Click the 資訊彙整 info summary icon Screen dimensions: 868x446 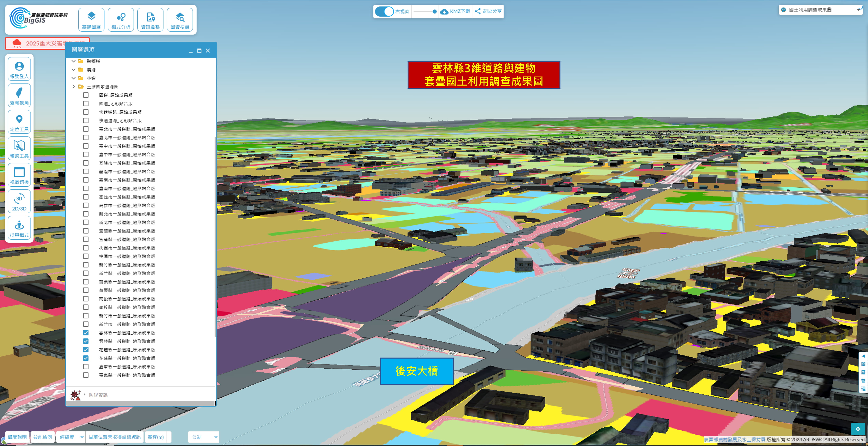(x=150, y=20)
